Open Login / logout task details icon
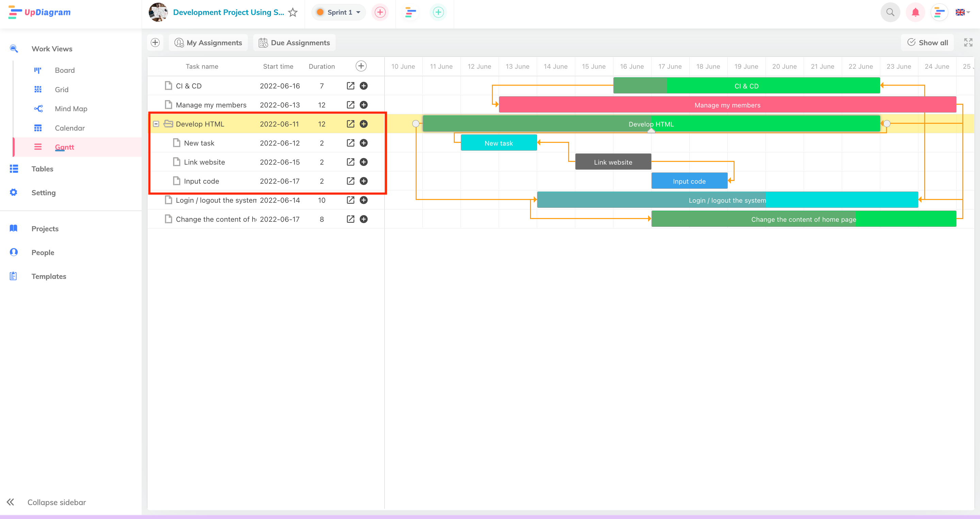 pyautogui.click(x=350, y=200)
